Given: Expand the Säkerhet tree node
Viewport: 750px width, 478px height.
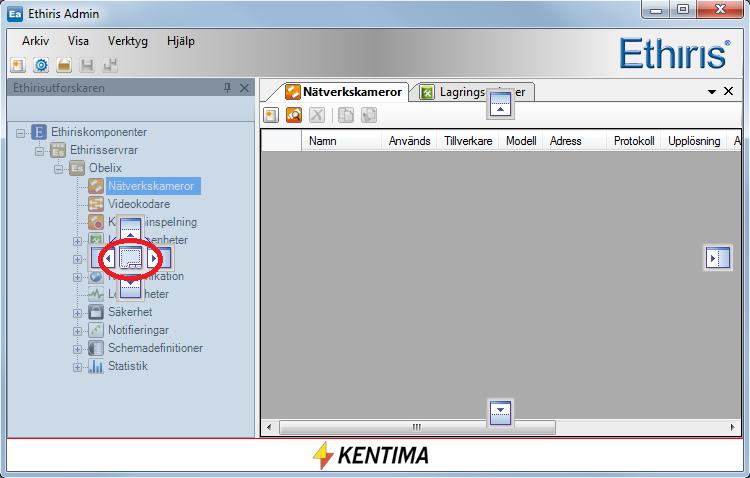Looking at the screenshot, I should (x=77, y=313).
